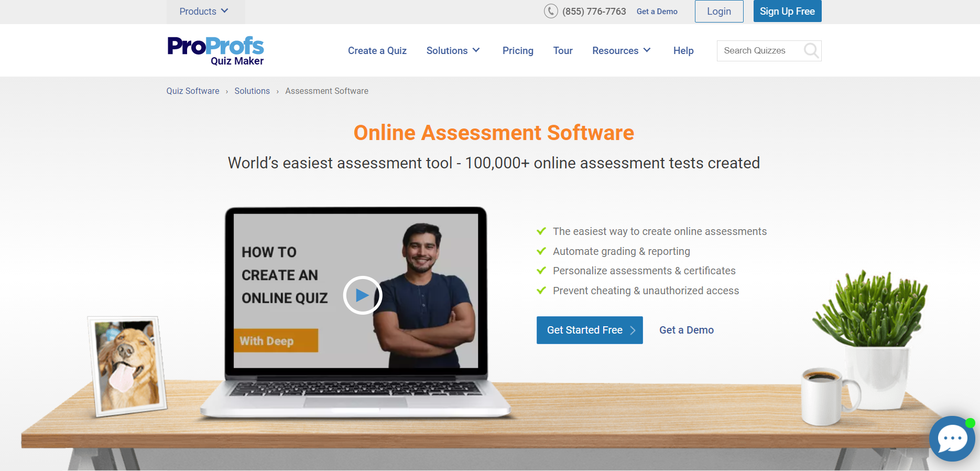Click the phone icon beside the number

(550, 11)
